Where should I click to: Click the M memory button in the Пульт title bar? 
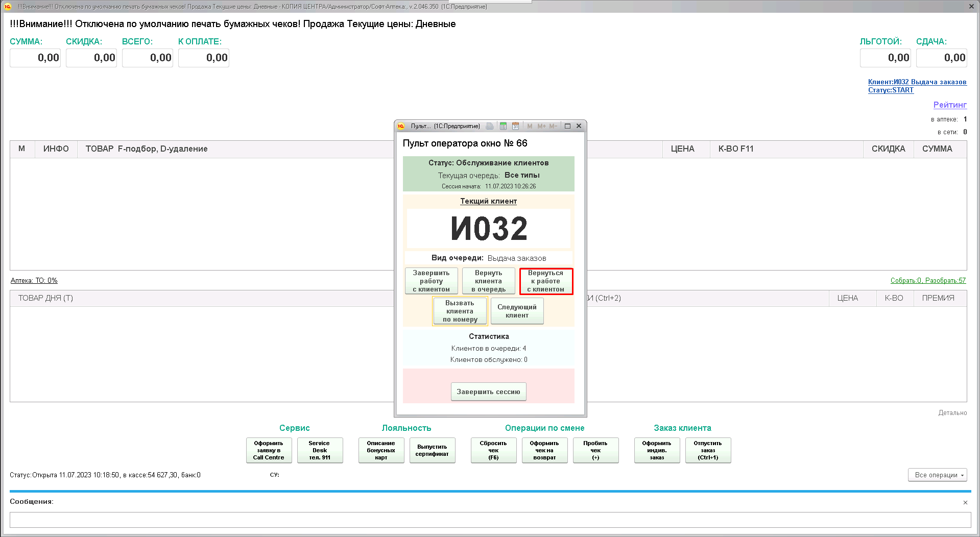(530, 126)
